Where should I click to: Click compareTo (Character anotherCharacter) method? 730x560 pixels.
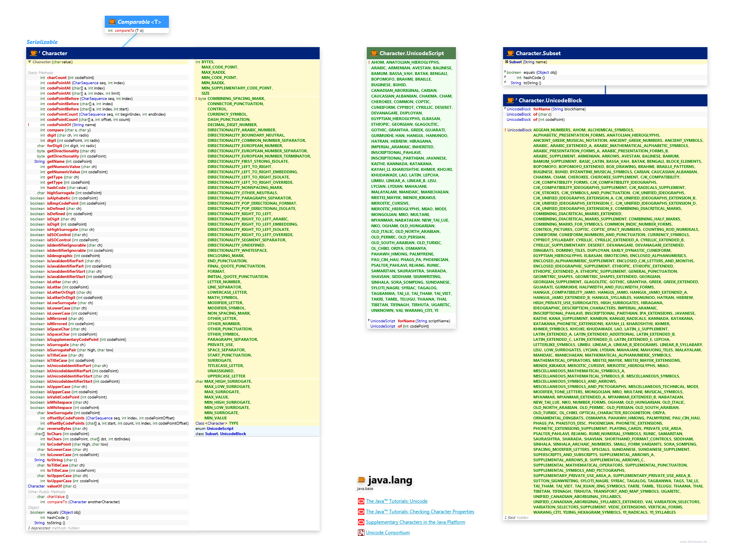tap(83, 502)
